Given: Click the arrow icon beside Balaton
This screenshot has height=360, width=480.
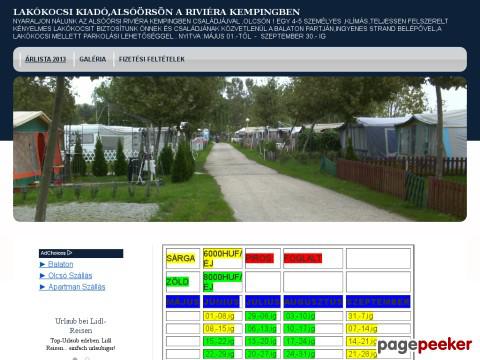Looking at the screenshot, I should tap(42, 264).
